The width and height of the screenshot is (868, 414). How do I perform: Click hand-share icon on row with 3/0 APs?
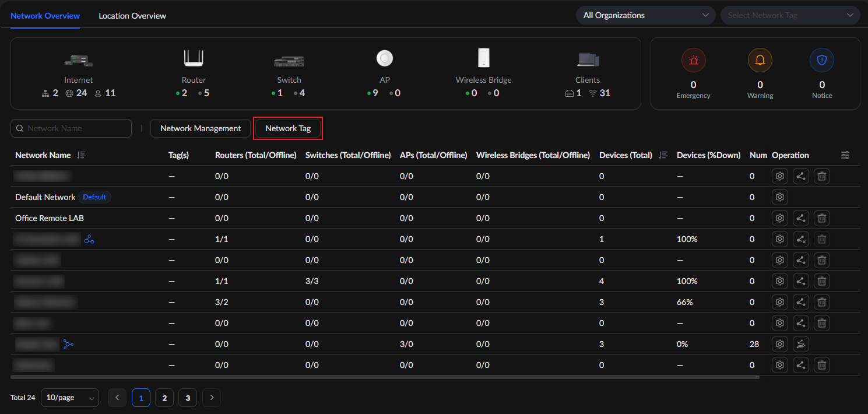(801, 344)
